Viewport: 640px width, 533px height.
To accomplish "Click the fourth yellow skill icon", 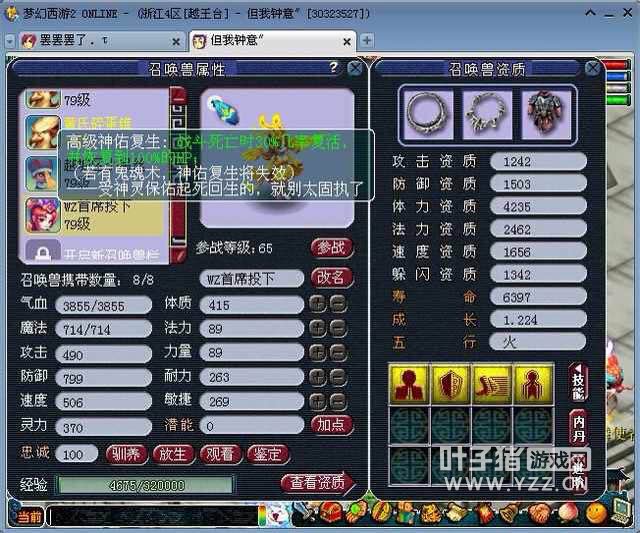I will pyautogui.click(x=533, y=384).
